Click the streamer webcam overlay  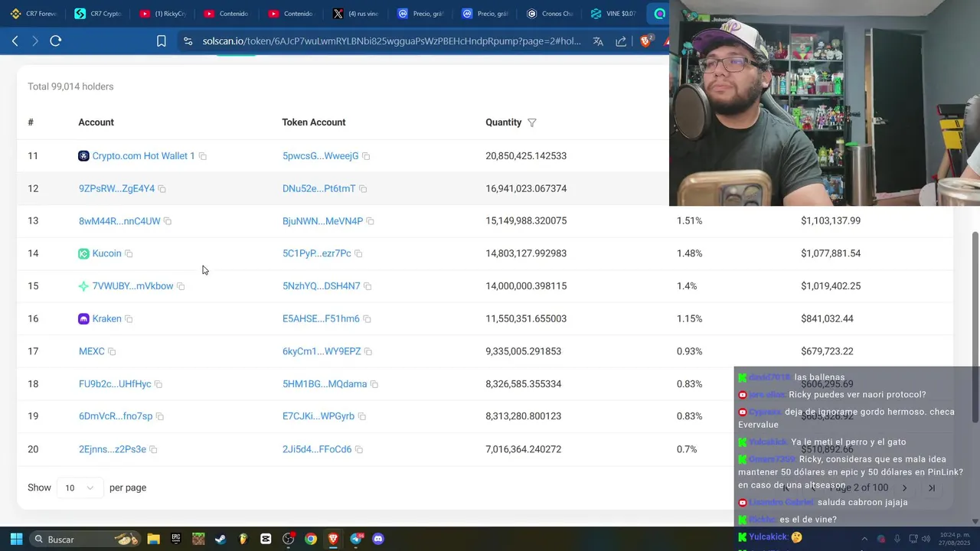click(824, 103)
